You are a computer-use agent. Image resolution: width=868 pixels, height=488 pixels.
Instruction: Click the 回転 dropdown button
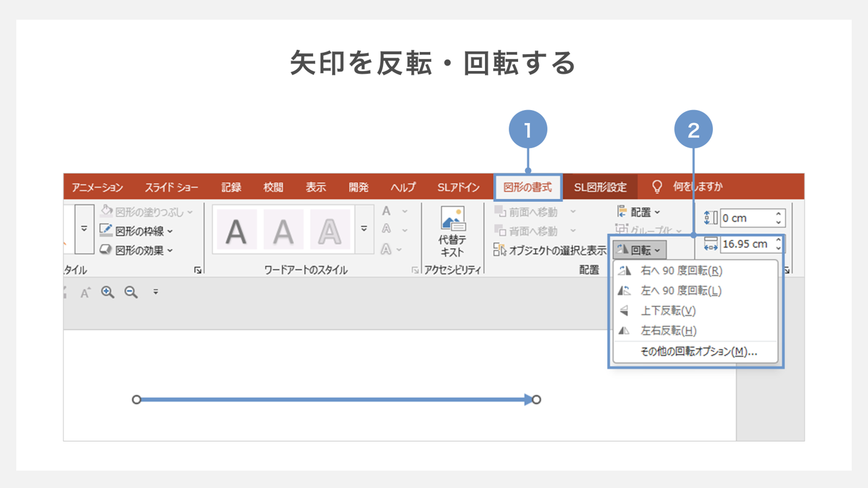(639, 250)
